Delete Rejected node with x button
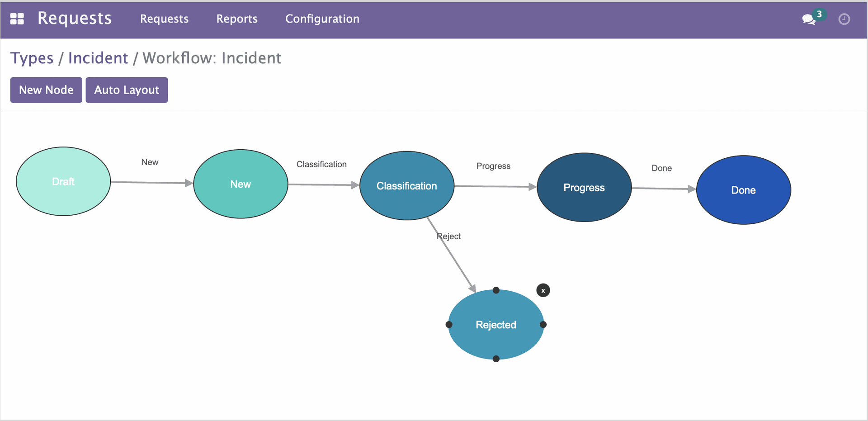The image size is (868, 421). (x=543, y=290)
